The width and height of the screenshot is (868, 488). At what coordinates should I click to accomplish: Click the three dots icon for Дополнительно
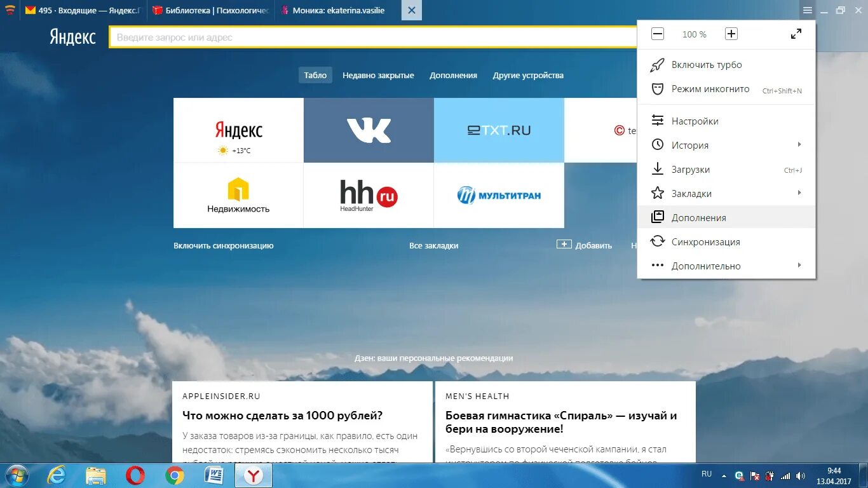(658, 266)
